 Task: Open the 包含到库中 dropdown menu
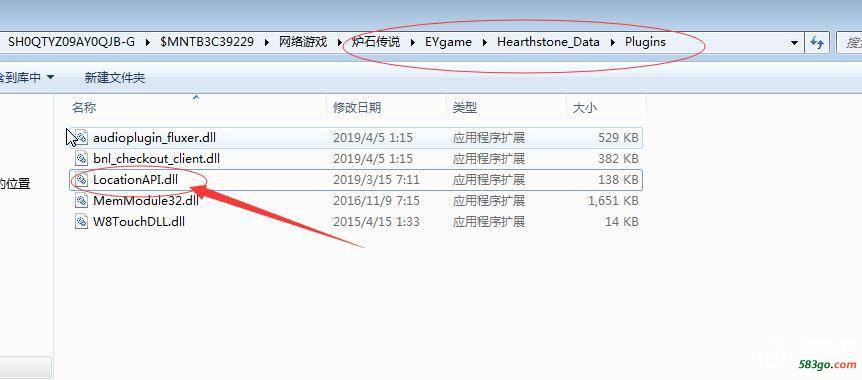pyautogui.click(x=26, y=78)
